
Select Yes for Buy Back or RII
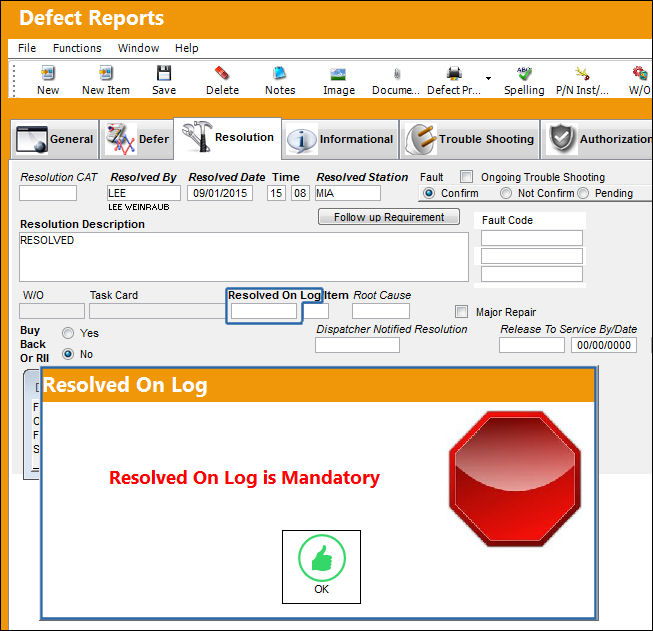(68, 333)
